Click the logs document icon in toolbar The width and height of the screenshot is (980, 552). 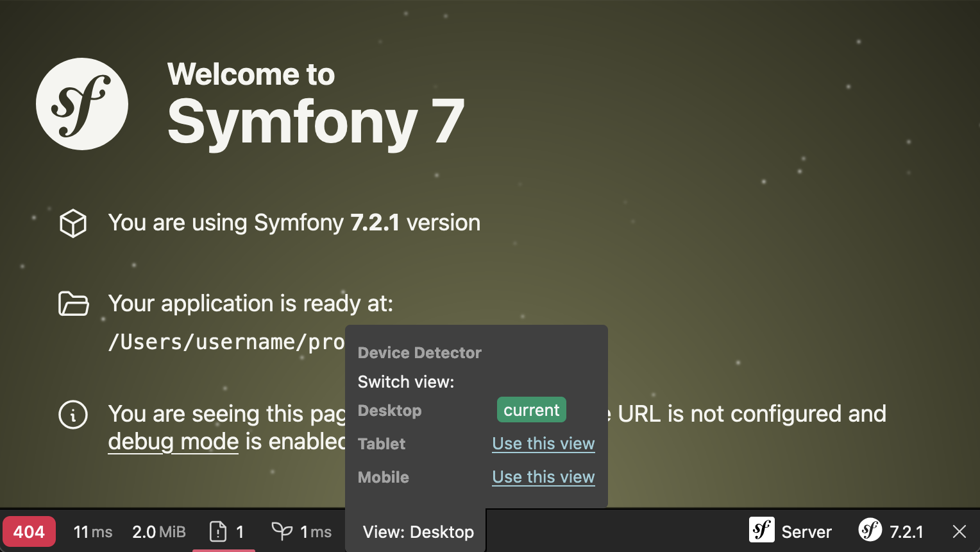click(218, 531)
